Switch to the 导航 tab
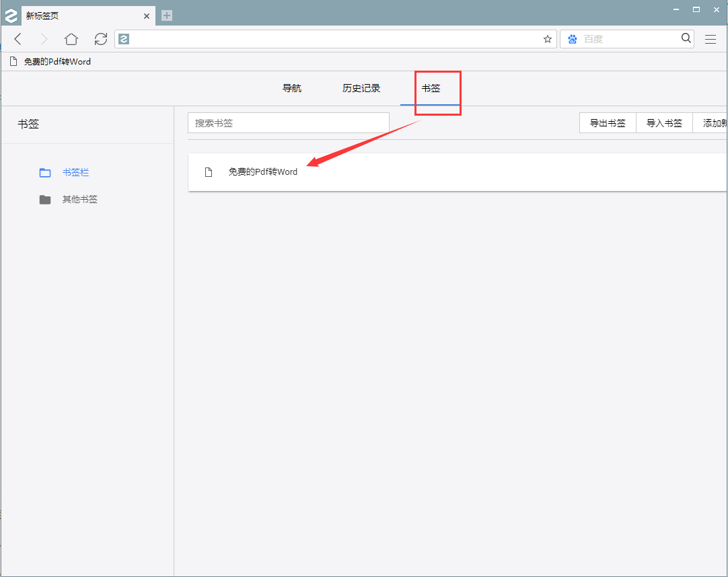Screen dimensions: 728x577 pos(291,87)
